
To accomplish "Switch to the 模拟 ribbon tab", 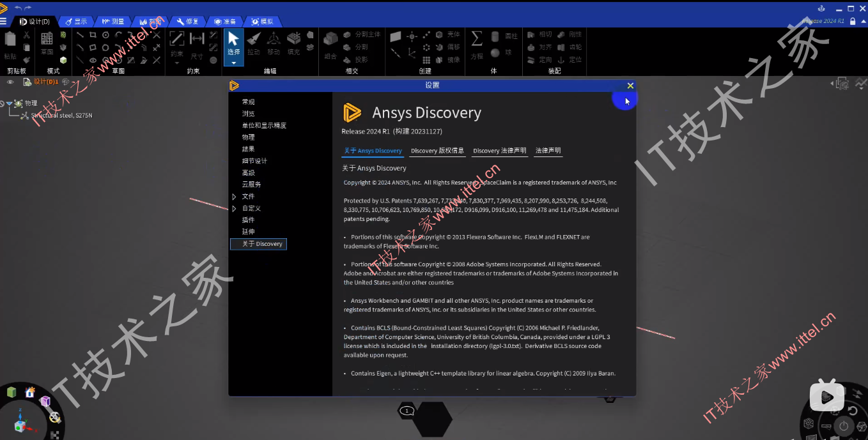I will (x=263, y=21).
